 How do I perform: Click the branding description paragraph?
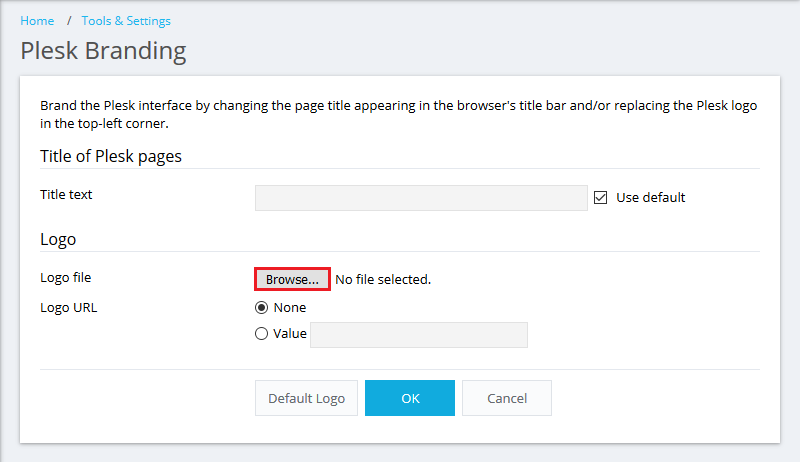(x=398, y=114)
